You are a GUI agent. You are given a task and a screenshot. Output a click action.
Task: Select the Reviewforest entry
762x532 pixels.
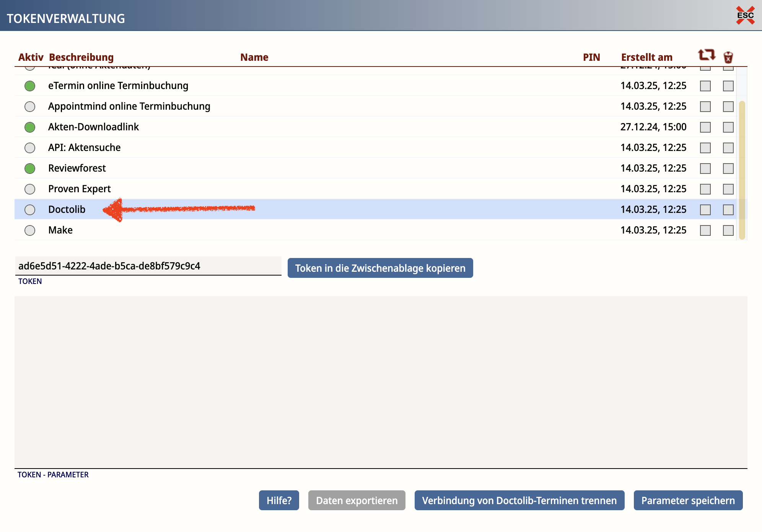pos(77,168)
